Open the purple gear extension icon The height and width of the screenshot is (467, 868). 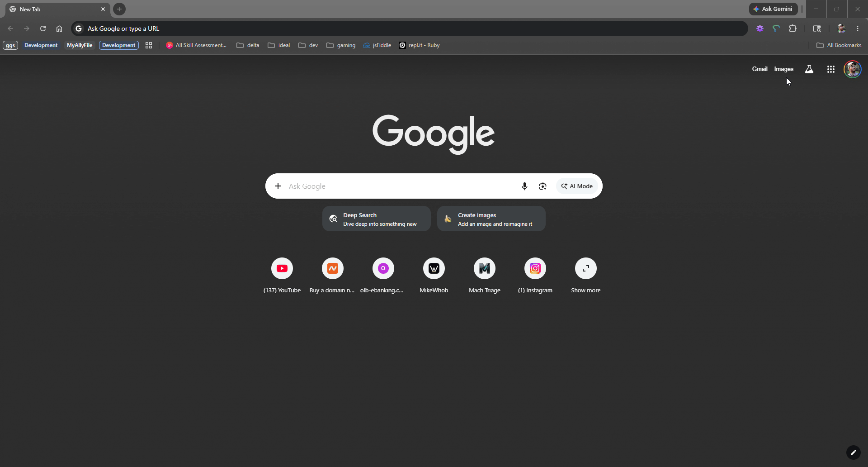click(x=760, y=29)
